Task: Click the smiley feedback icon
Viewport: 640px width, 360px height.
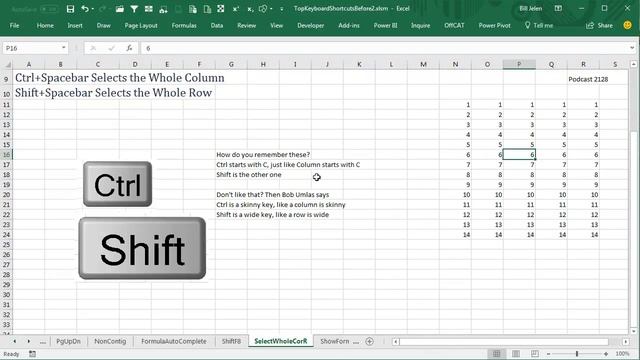Action: [627, 25]
